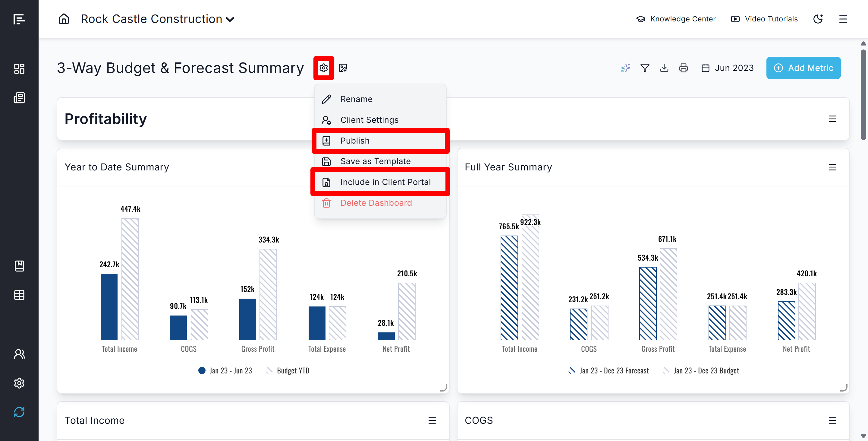Toggle Jan 23 - Dec 23 Forecast legend

point(609,370)
